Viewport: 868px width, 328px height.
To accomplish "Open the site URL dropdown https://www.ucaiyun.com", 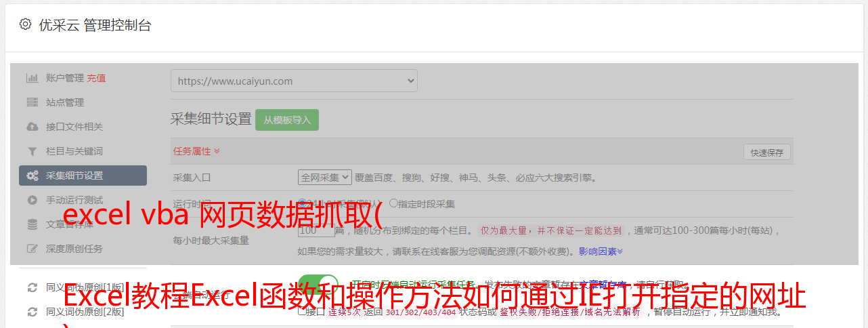I will [294, 81].
